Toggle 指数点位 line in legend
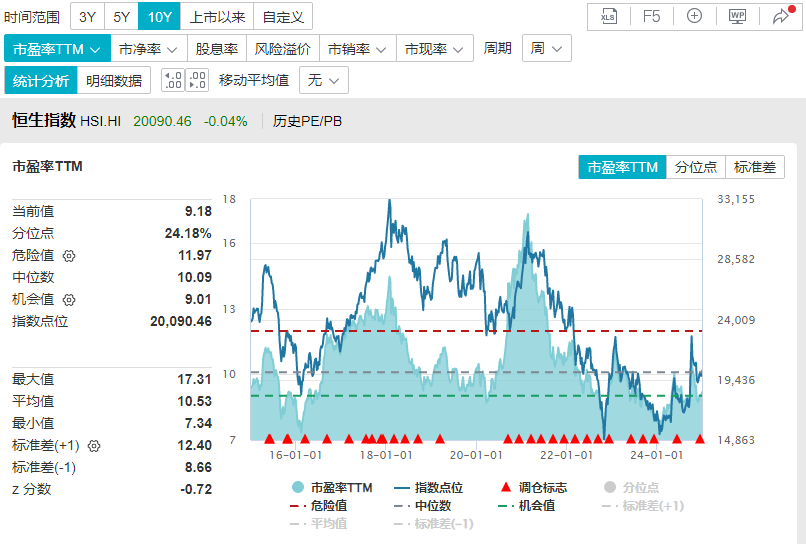This screenshot has width=806, height=544. (429, 487)
